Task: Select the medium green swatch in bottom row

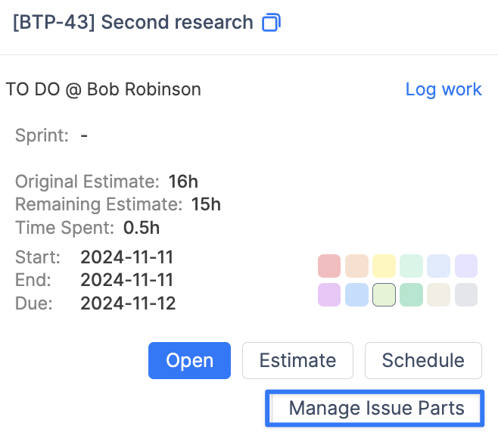Action: tap(411, 294)
